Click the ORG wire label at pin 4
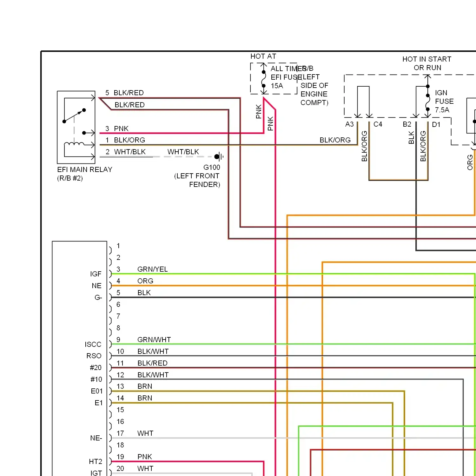The width and height of the screenshot is (476, 476). [x=145, y=281]
